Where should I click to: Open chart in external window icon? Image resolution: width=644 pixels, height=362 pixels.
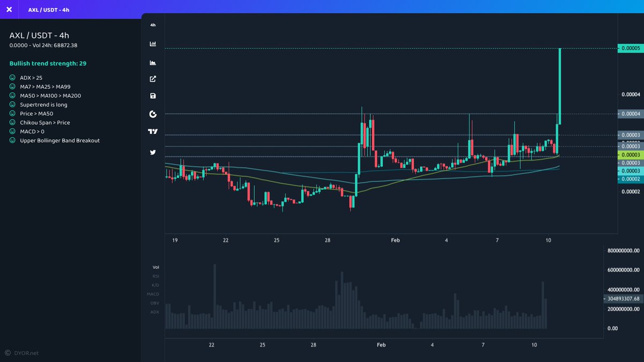click(x=153, y=79)
